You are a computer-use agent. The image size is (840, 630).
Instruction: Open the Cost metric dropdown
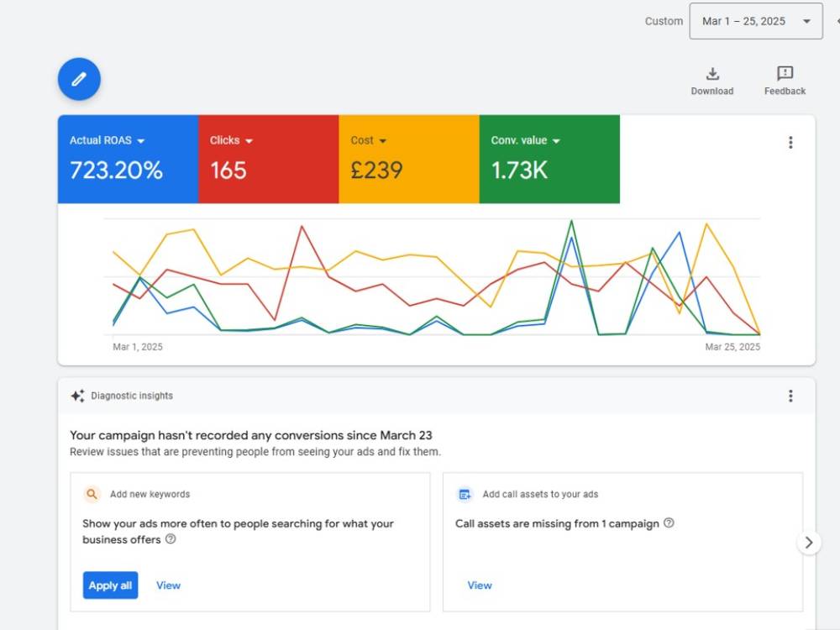(368, 140)
